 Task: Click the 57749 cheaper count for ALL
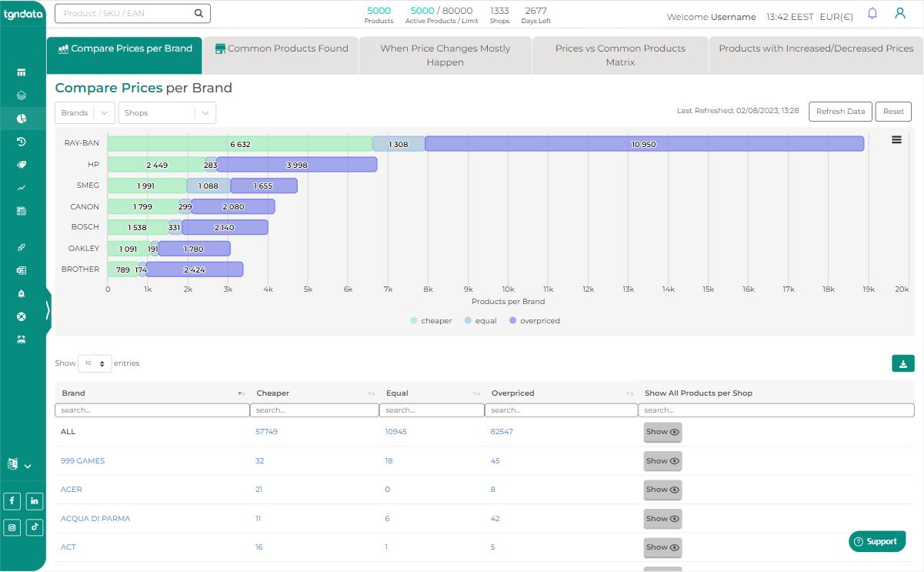266,432
